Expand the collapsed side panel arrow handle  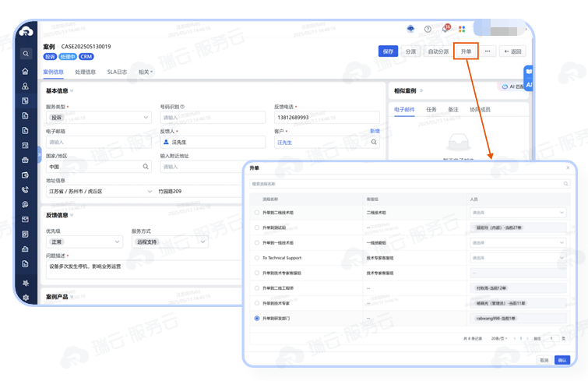[x=39, y=154]
